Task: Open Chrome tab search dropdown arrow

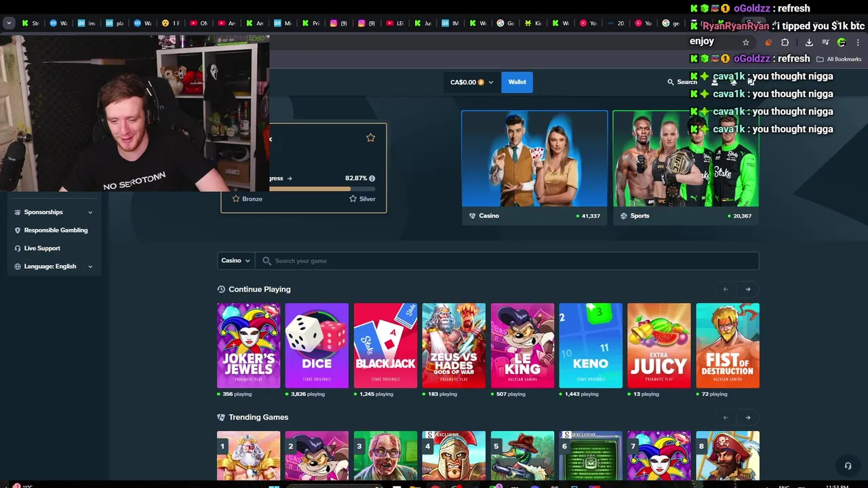Action: [x=9, y=23]
